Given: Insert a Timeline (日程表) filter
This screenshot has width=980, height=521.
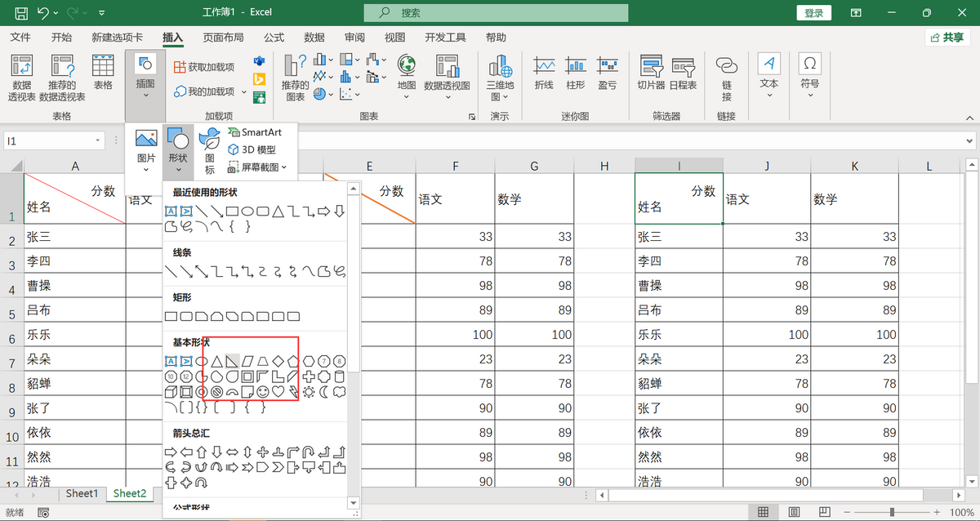Looking at the screenshot, I should [x=683, y=72].
